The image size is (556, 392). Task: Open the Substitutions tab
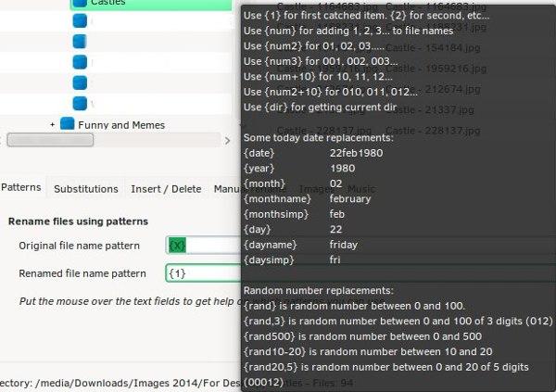point(85,189)
